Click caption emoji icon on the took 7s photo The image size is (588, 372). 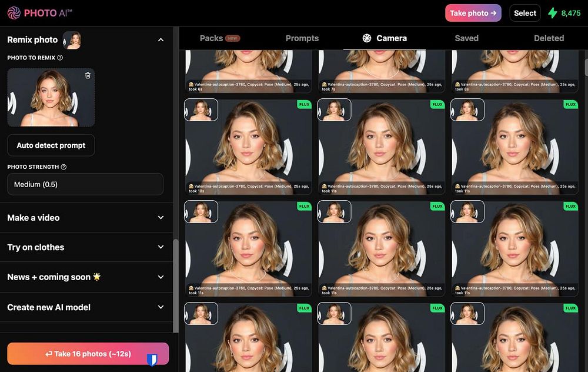point(325,84)
